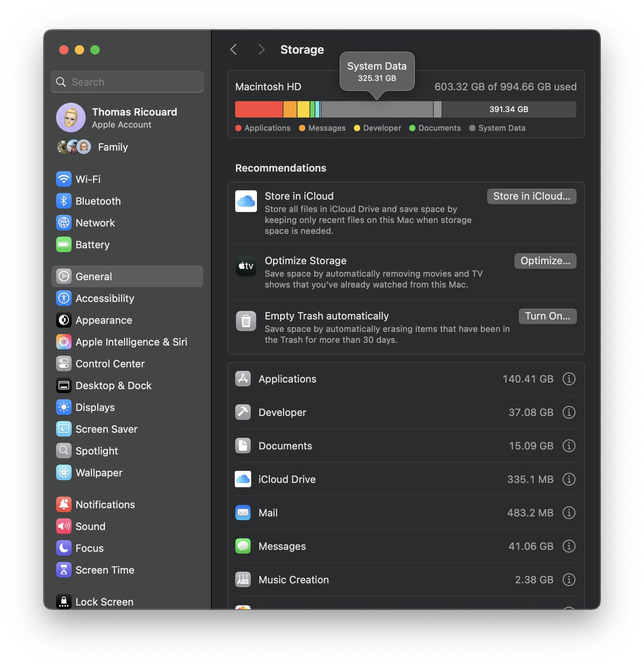Show info for Mail storage
Viewport: 644px width, 667px height.
(568, 512)
